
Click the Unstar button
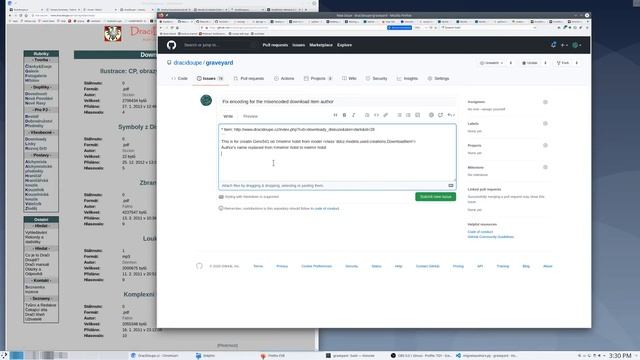(530, 63)
